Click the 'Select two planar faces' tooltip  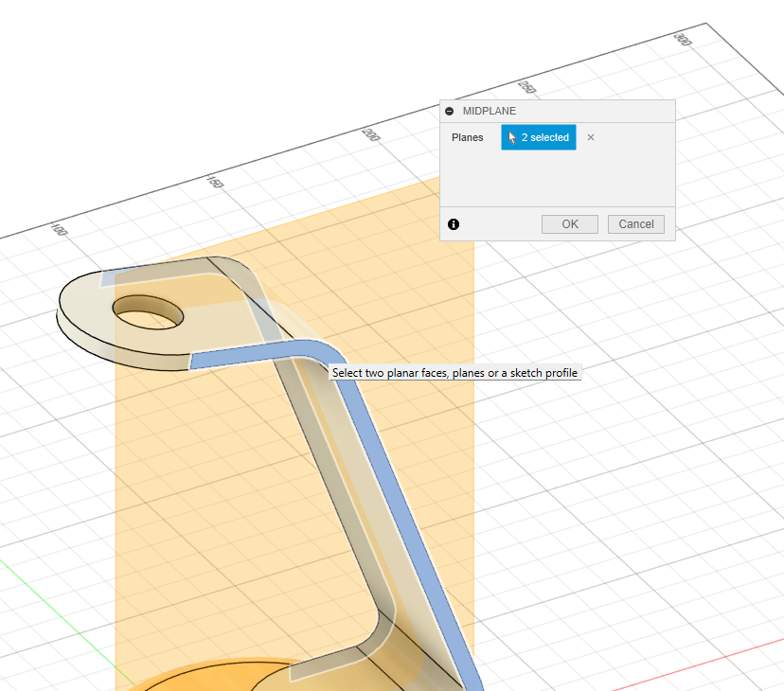pyautogui.click(x=454, y=373)
